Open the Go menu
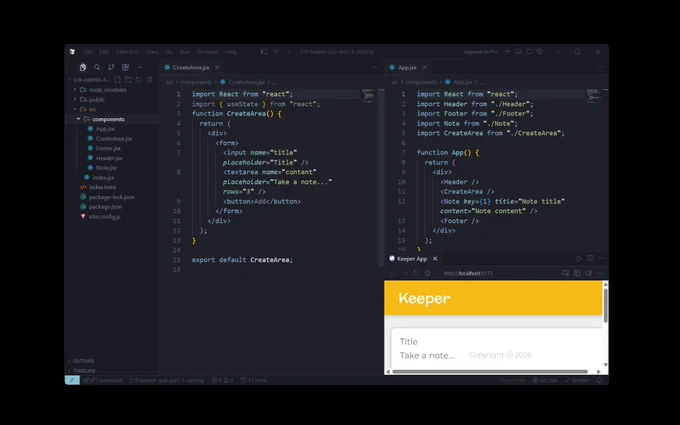Viewport: 680px width, 425px height. (x=169, y=52)
